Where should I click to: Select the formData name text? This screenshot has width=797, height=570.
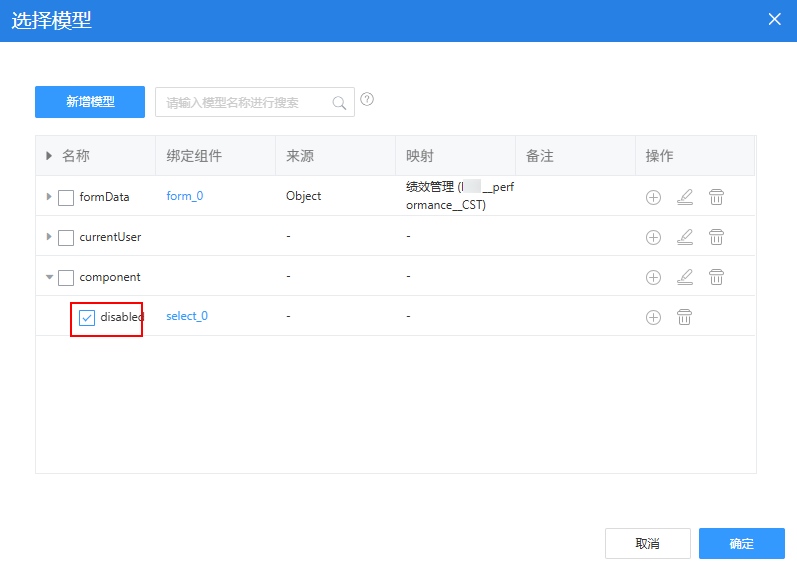(x=104, y=197)
